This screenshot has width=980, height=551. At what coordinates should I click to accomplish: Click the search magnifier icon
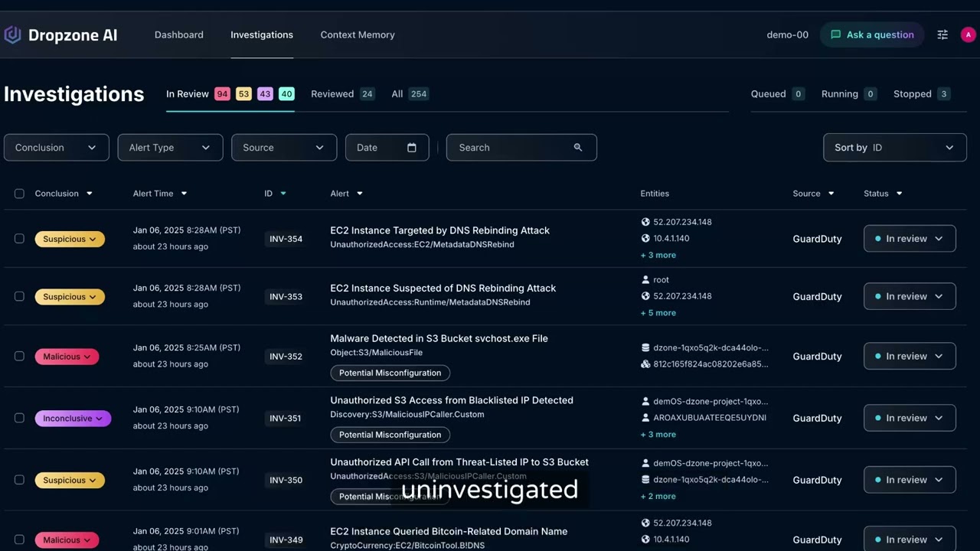click(578, 148)
